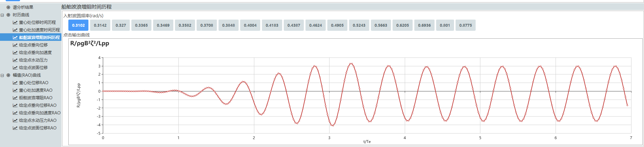Viewport: 644px width, 147px height.
Task: Click the red curve peak near t/Te 3
Action: coord(315,66)
